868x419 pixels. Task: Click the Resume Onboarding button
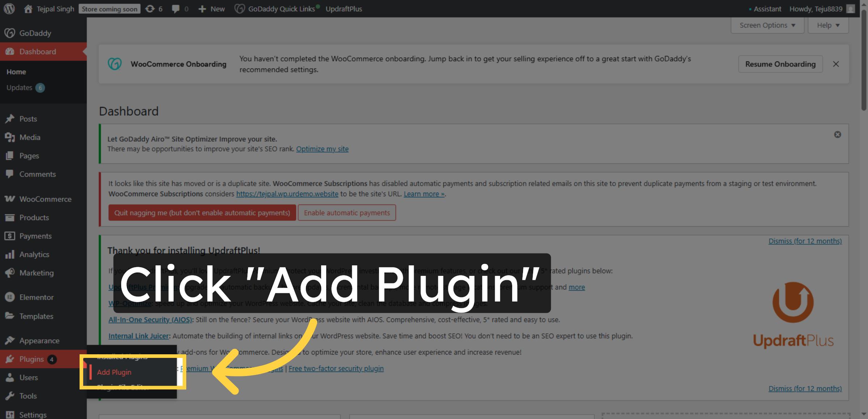(780, 64)
